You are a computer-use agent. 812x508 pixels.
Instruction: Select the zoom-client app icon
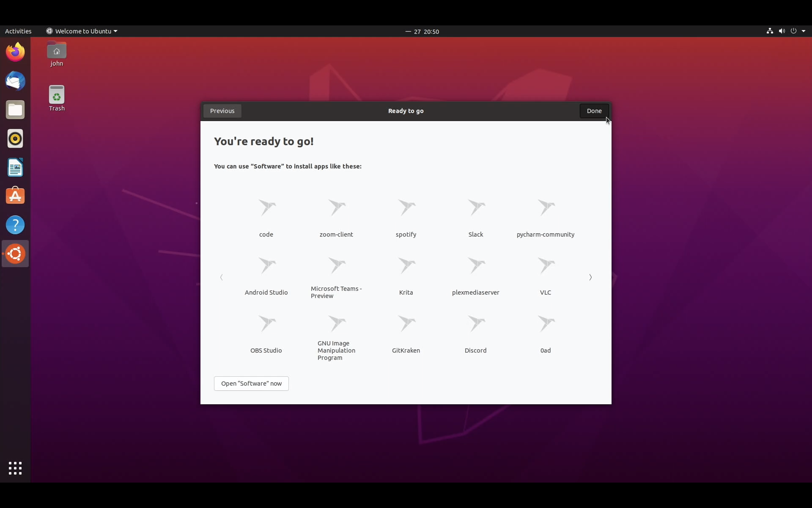pyautogui.click(x=336, y=207)
